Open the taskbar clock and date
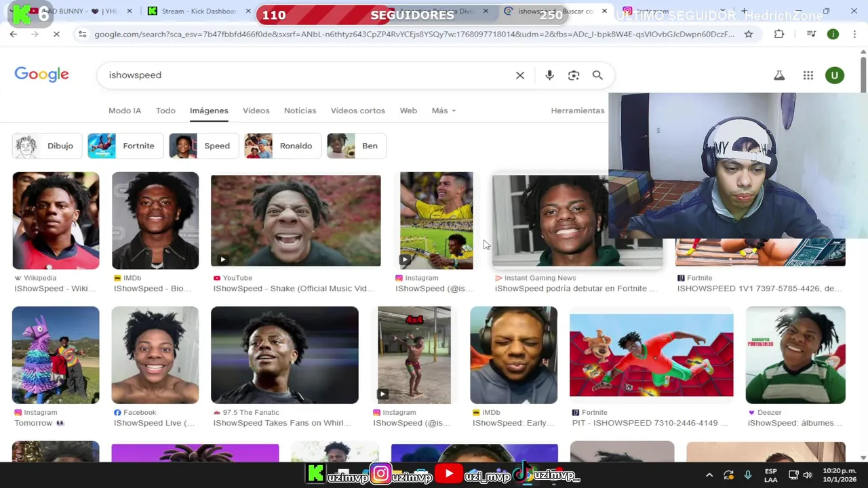Viewport: 868px width, 488px height. [x=840, y=475]
